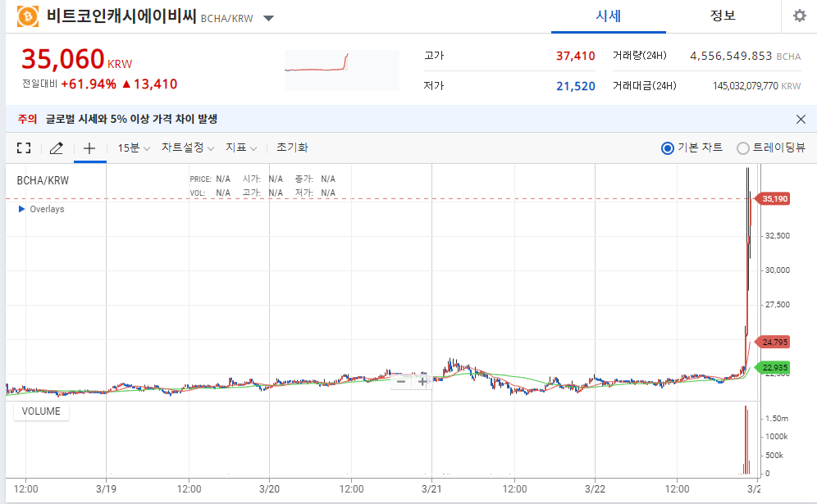Select the pencil drawing tool

click(57, 148)
